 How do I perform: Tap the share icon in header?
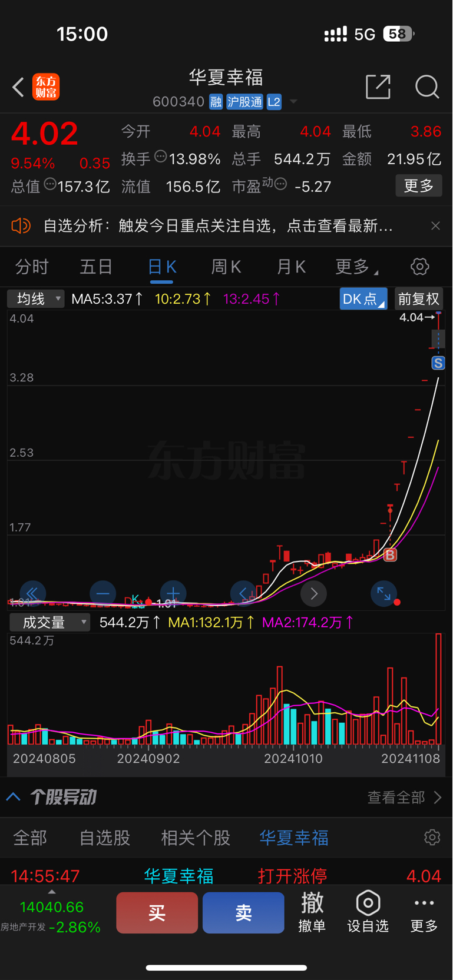378,87
